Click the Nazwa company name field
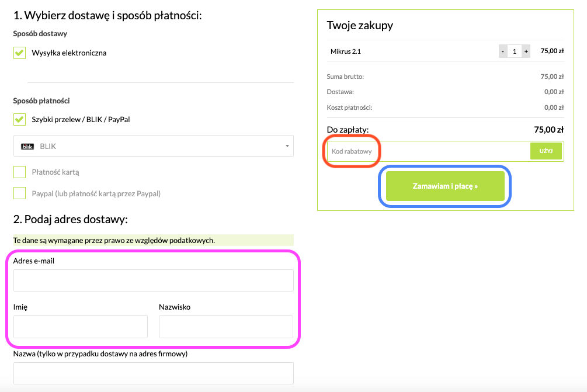Viewport: 587px width, 392px height. pyautogui.click(x=153, y=373)
